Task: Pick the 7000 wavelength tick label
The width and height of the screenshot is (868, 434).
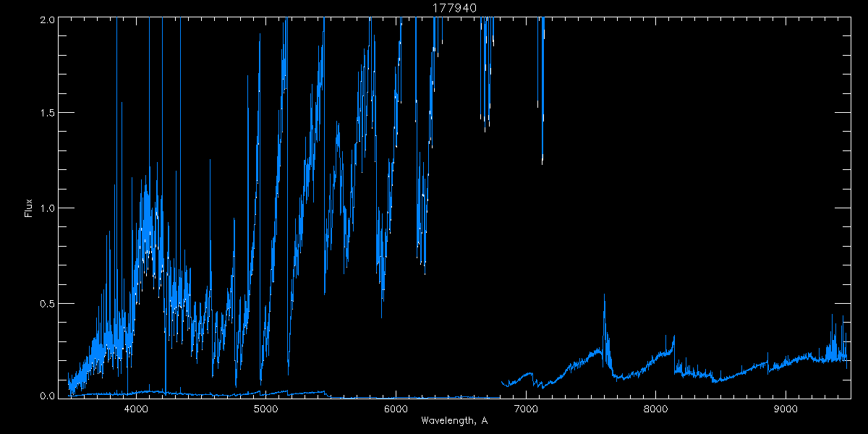Action: (x=525, y=409)
